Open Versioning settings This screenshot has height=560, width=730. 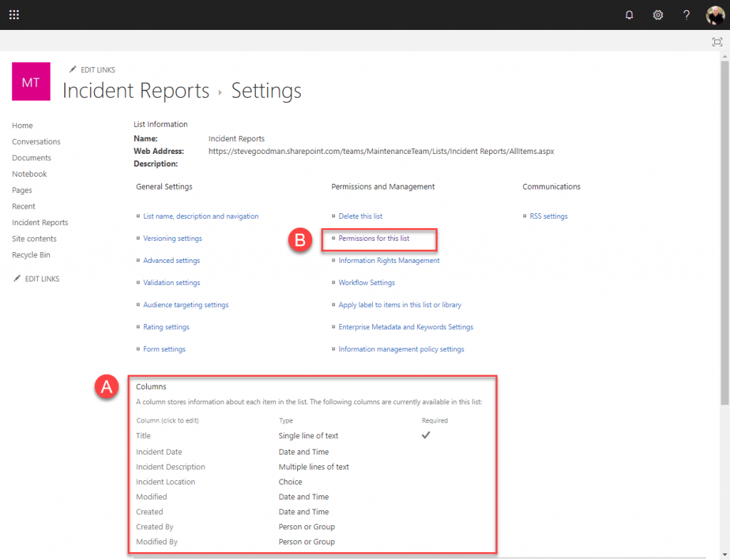point(173,238)
